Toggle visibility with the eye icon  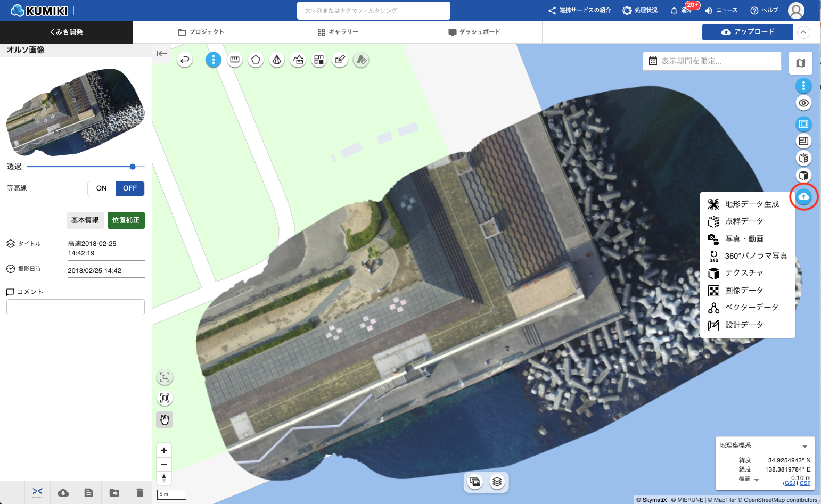click(803, 103)
